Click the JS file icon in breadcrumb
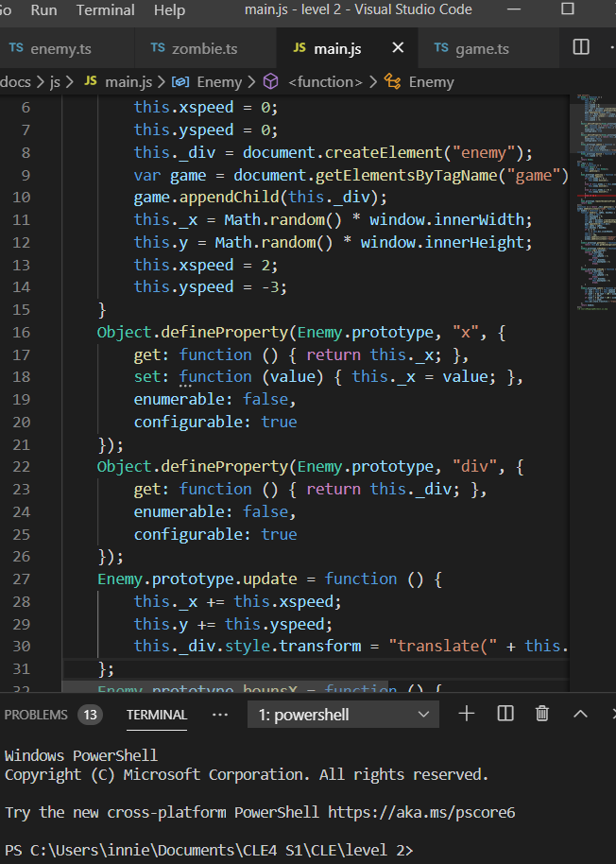Viewport: 616px width, 864px height. (x=91, y=81)
